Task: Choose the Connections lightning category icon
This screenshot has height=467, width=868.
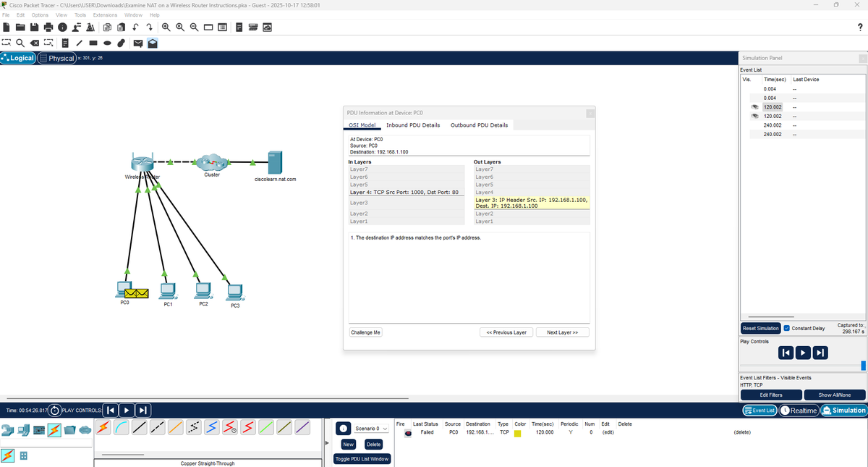Action: pos(54,429)
